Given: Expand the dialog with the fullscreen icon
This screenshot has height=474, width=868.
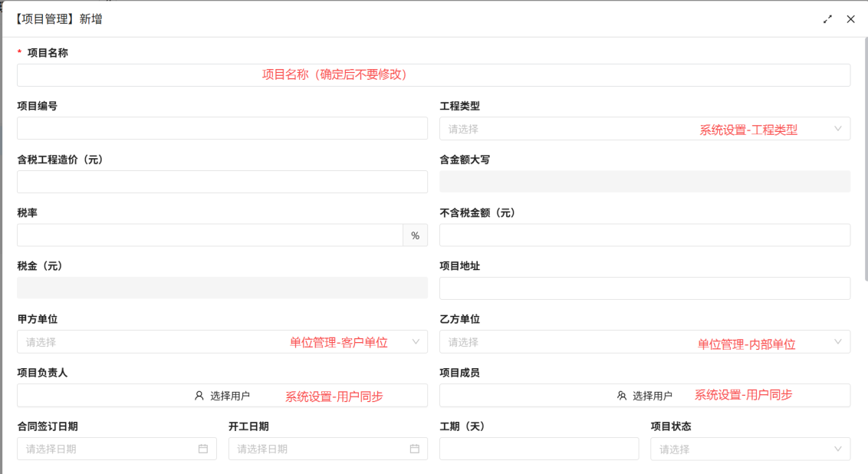Looking at the screenshot, I should pos(827,19).
